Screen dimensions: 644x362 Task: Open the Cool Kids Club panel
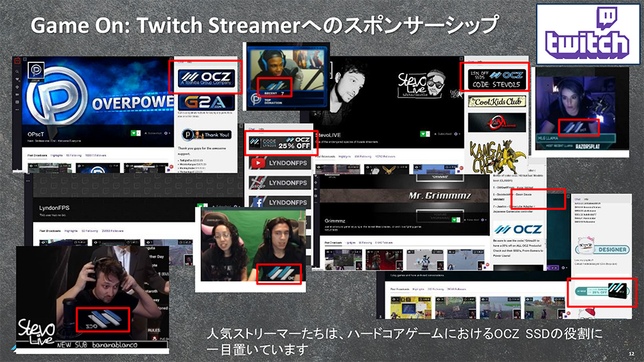[497, 101]
